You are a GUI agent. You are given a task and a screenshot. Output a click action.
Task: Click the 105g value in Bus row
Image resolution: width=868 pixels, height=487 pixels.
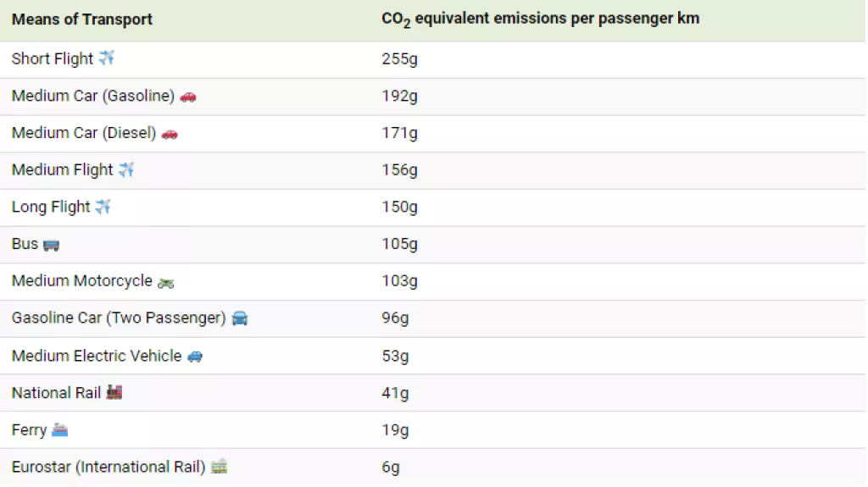click(399, 244)
